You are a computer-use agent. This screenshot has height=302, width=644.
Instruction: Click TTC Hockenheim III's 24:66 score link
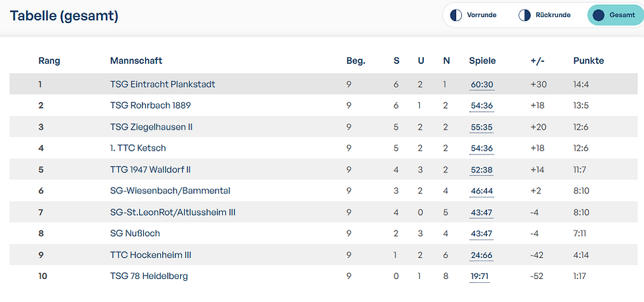[x=482, y=255]
